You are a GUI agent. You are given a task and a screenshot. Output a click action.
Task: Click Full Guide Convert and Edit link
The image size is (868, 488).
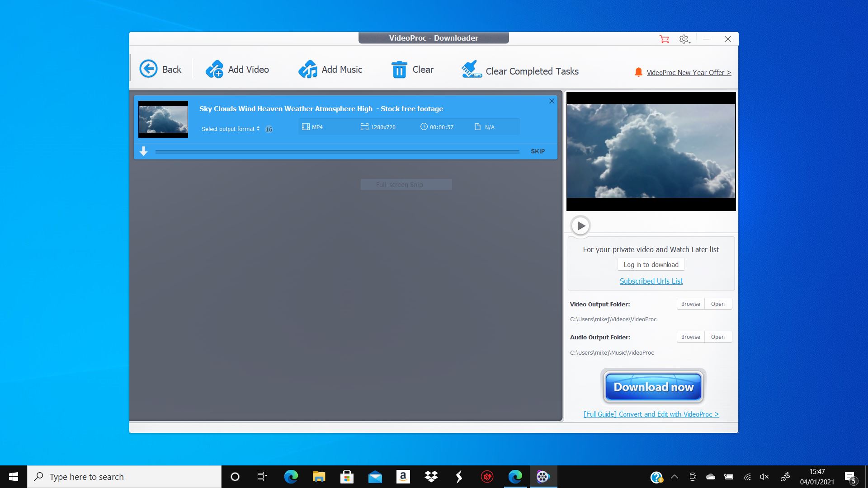click(x=651, y=414)
